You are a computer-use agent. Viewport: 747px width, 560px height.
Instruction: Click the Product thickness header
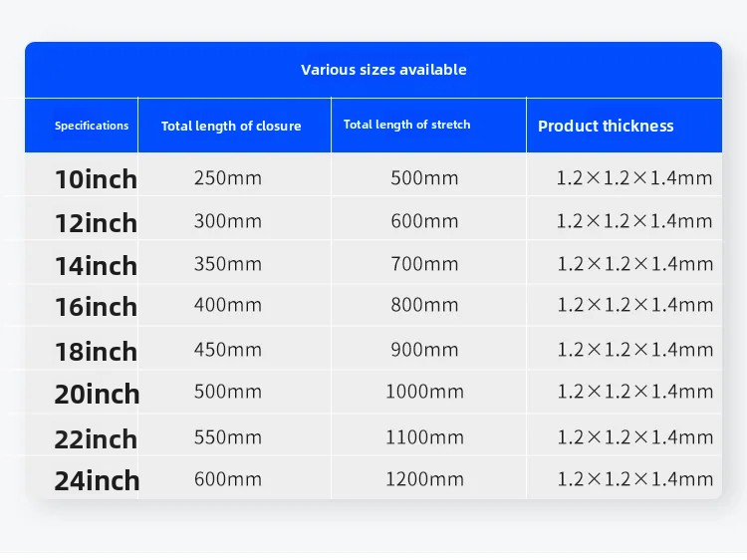606,126
